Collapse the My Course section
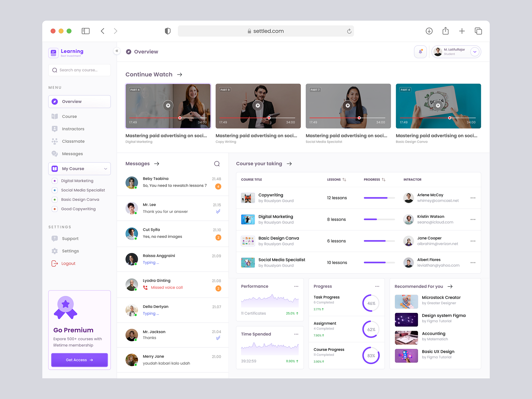Screen dimensions: 532x399 [x=105, y=169]
